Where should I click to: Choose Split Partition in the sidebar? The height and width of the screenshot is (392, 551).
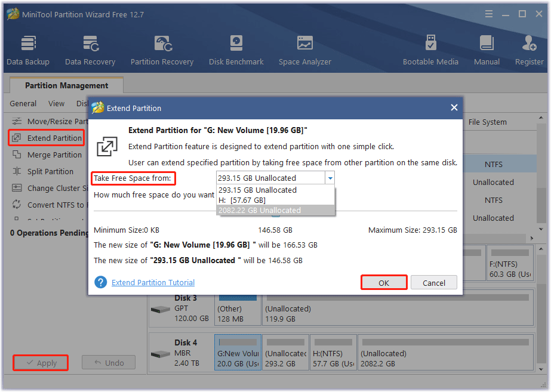coord(43,171)
